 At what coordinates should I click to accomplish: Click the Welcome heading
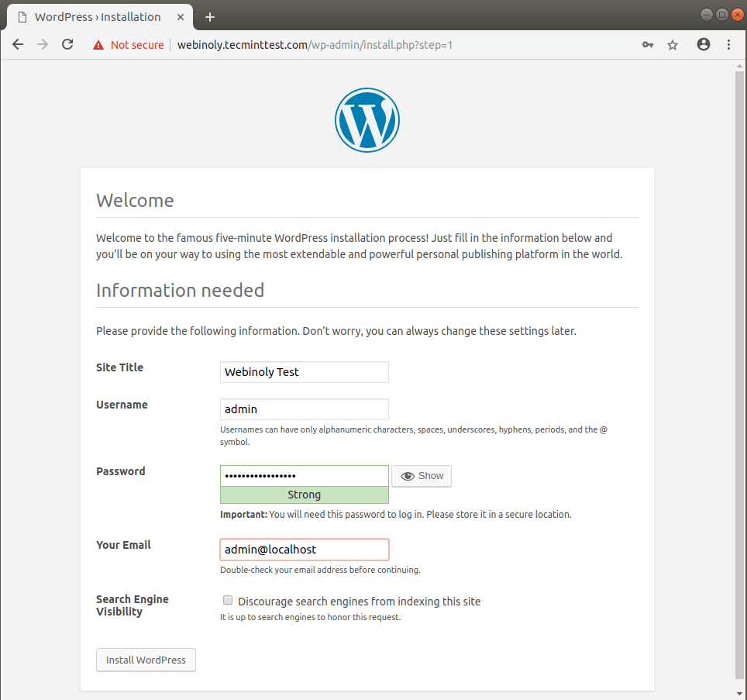(x=135, y=201)
